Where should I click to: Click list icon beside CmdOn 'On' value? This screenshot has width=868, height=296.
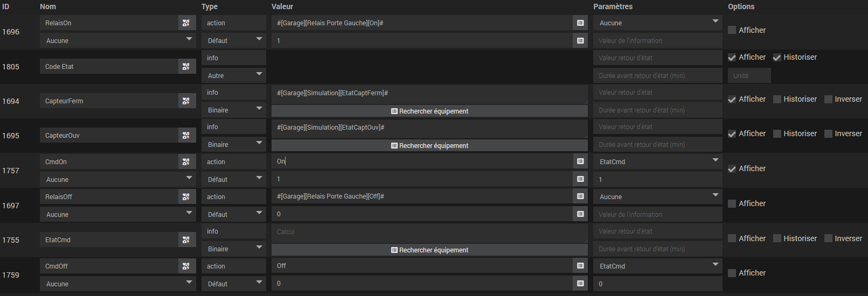click(580, 161)
